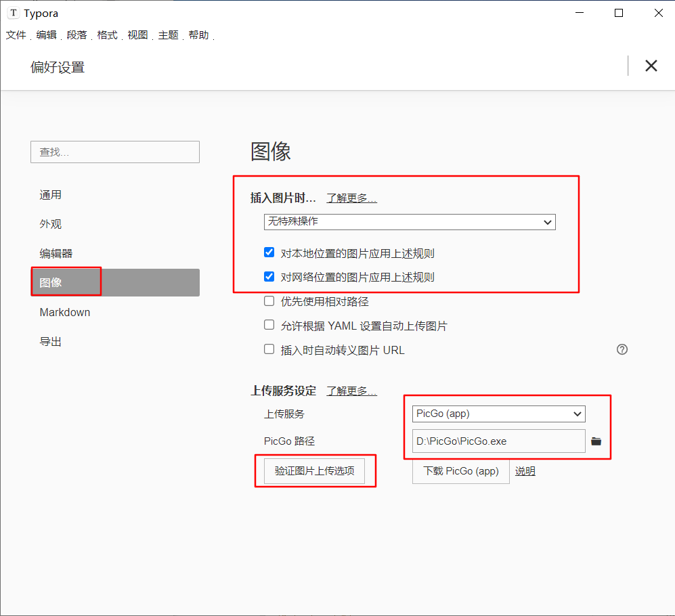This screenshot has width=675, height=616.
Task: Open 了解更多 link next to 插入图片时
Action: tap(351, 198)
